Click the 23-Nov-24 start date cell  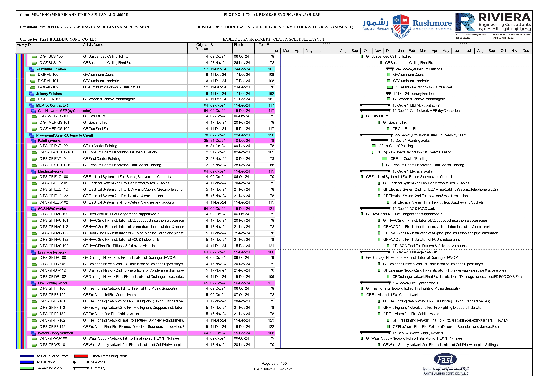(218, 63)
